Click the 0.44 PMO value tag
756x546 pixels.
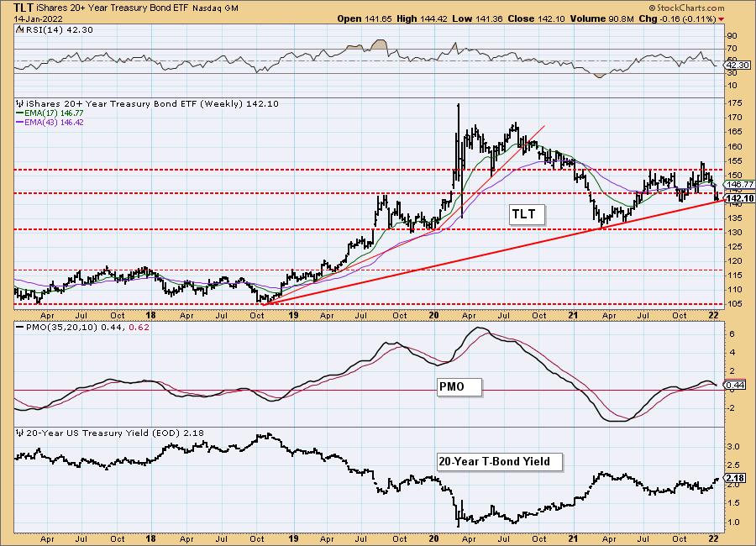coord(735,385)
